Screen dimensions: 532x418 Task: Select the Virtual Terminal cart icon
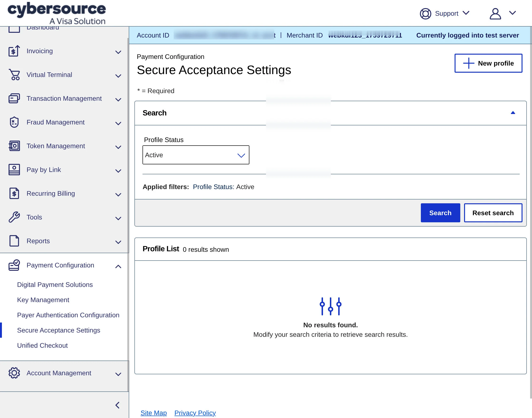(14, 75)
